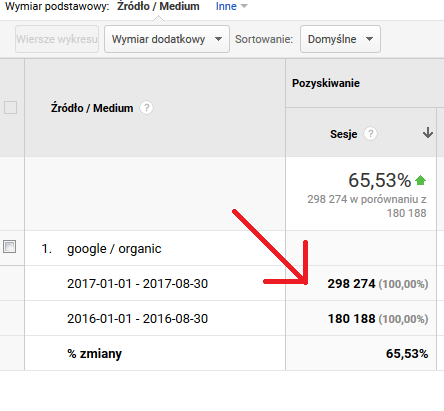The height and width of the screenshot is (411, 444).
Task: Click the Wiersze wykresu button
Action: [x=57, y=39]
